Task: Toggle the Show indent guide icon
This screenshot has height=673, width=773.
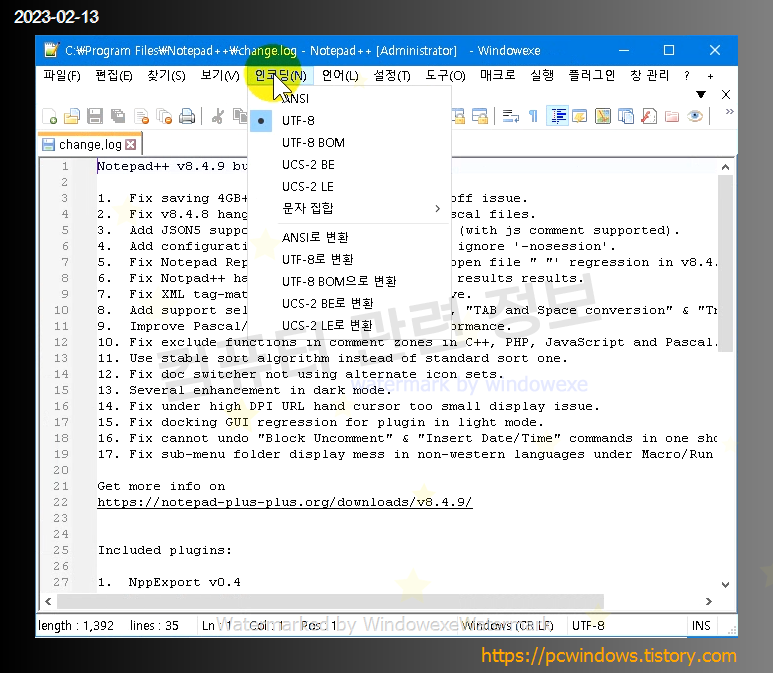Action: point(558,116)
